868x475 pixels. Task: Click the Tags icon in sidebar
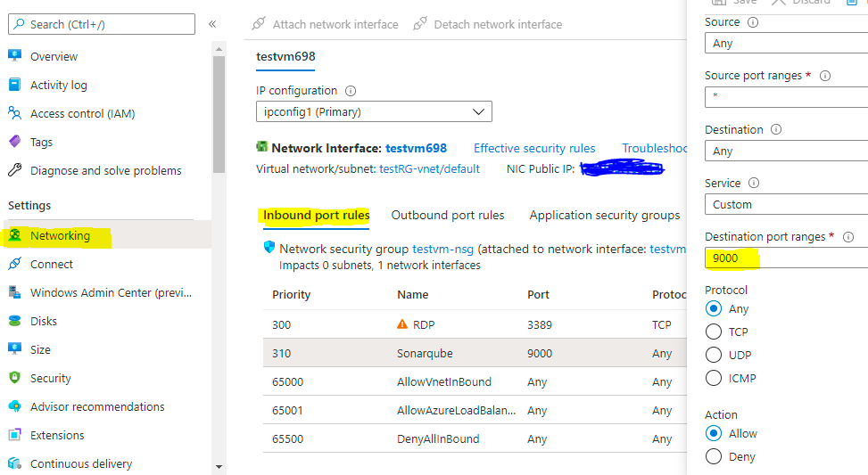pyautogui.click(x=14, y=142)
